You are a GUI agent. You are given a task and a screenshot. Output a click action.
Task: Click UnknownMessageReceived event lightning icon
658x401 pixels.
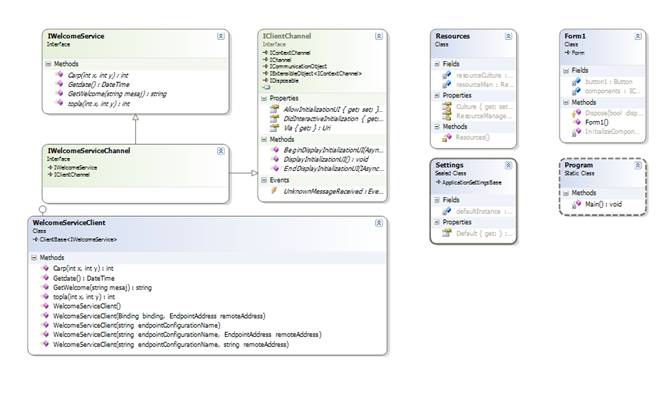click(275, 189)
